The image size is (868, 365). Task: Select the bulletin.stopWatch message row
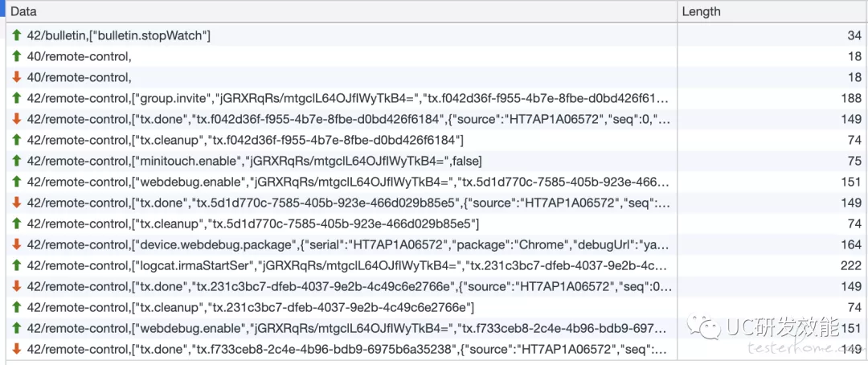(434, 36)
